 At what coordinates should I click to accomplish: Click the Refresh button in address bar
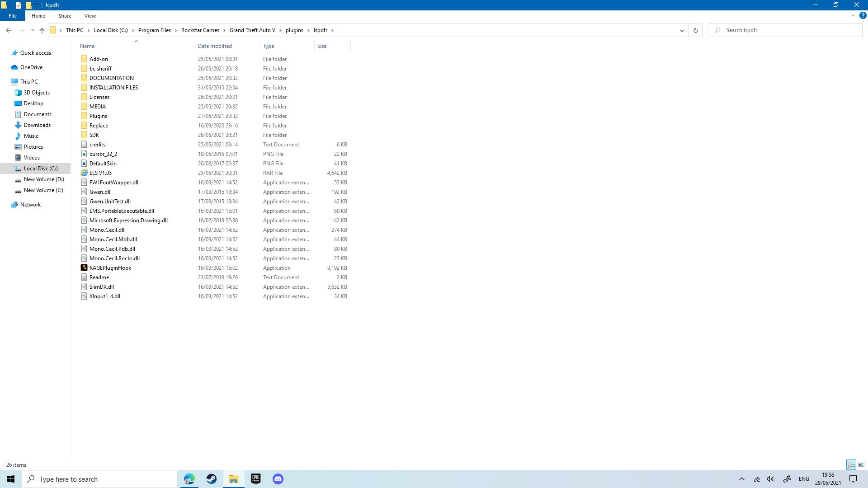point(695,30)
